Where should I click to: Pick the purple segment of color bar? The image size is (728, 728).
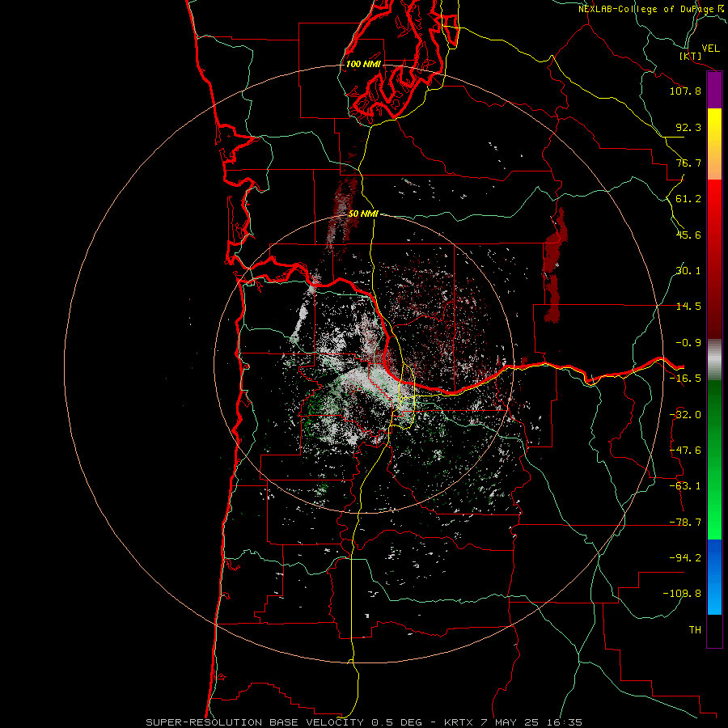(714, 91)
